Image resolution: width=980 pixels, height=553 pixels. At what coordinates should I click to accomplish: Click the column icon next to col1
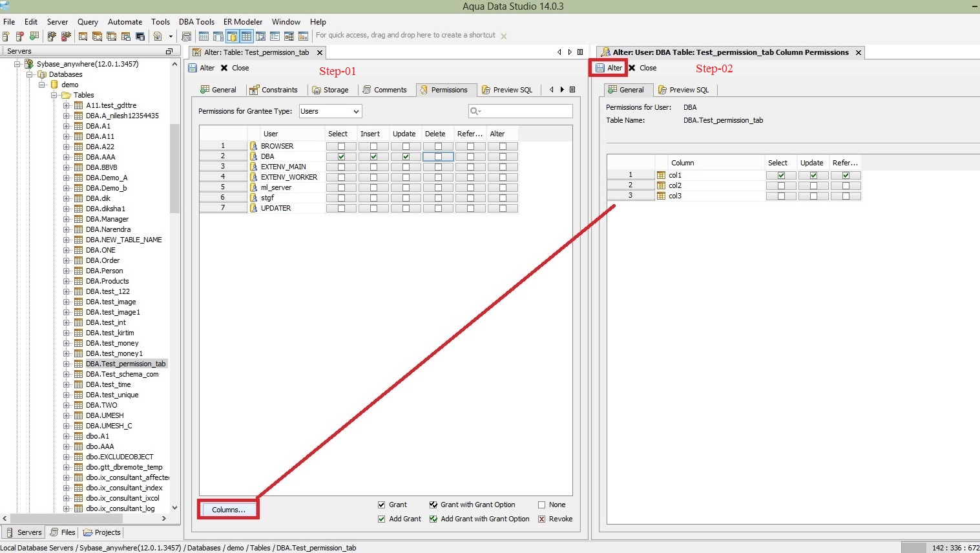coord(661,175)
